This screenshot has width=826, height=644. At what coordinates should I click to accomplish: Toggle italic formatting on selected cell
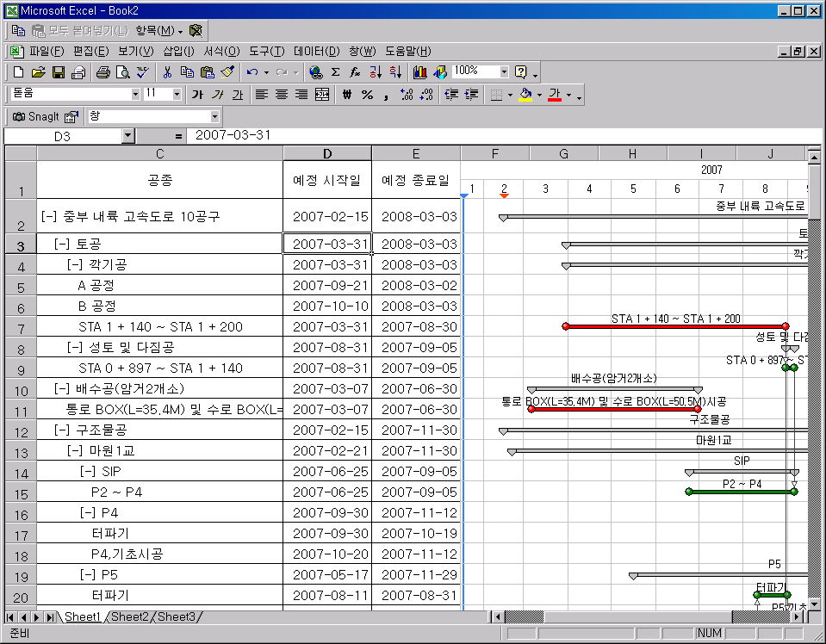click(217, 95)
